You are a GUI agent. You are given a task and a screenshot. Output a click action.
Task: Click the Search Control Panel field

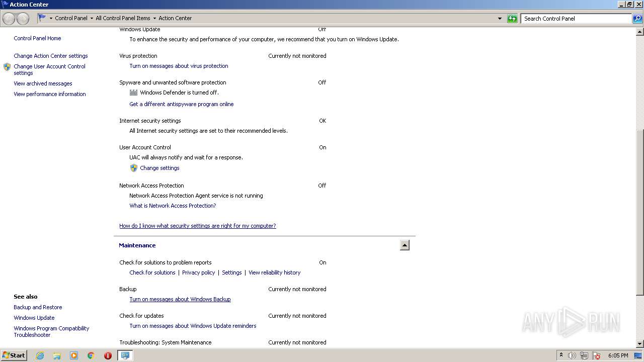pyautogui.click(x=576, y=19)
